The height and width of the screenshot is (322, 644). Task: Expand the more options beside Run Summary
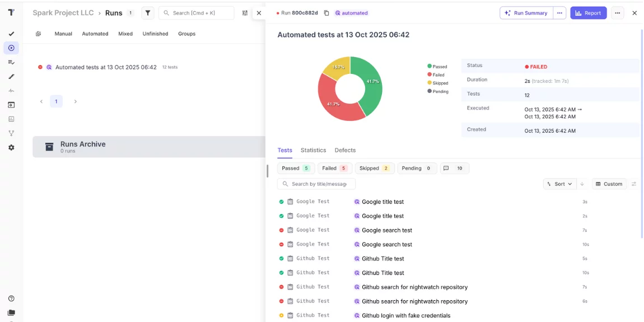559,13
